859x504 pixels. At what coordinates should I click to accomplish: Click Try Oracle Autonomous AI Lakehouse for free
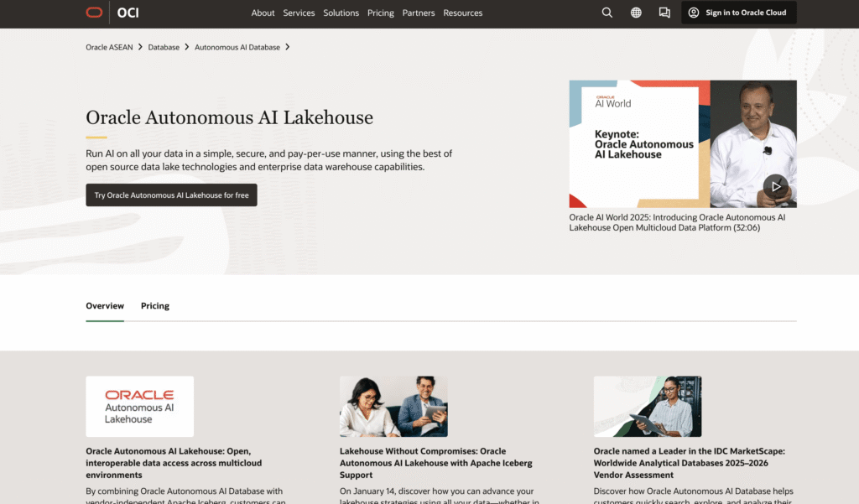click(x=171, y=195)
